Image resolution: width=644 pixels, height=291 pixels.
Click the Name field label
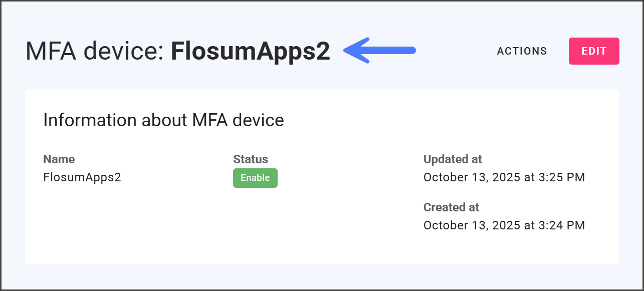coord(59,159)
